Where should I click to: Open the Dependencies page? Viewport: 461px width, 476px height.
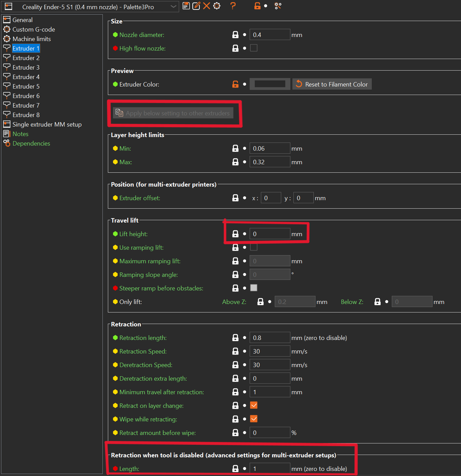point(31,143)
